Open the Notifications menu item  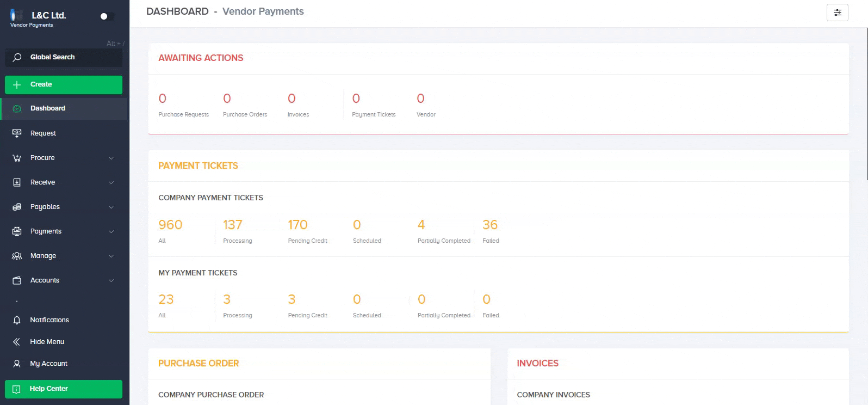[64, 320]
